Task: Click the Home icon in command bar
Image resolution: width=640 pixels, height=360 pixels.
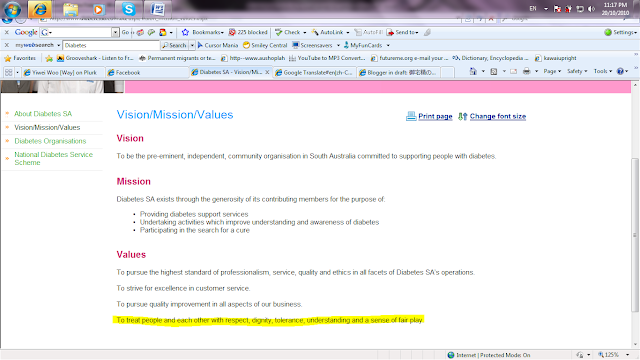Action: point(473,71)
